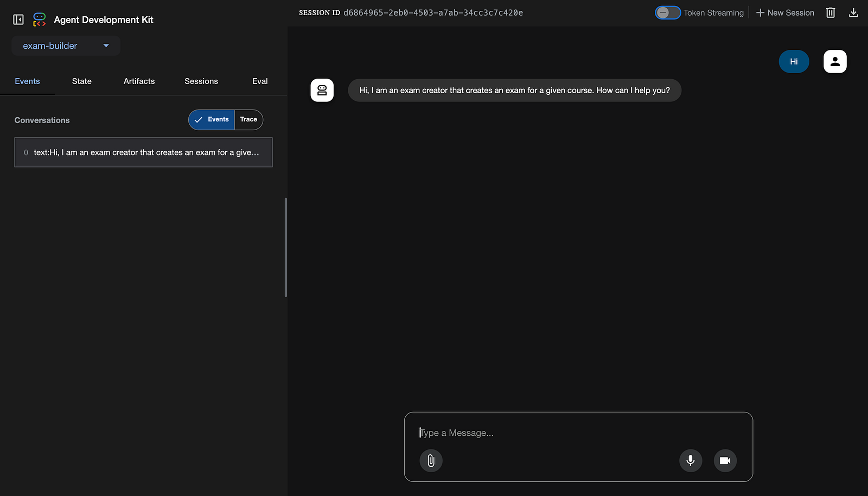Open the State tab
The width and height of the screenshot is (868, 496).
(x=82, y=81)
